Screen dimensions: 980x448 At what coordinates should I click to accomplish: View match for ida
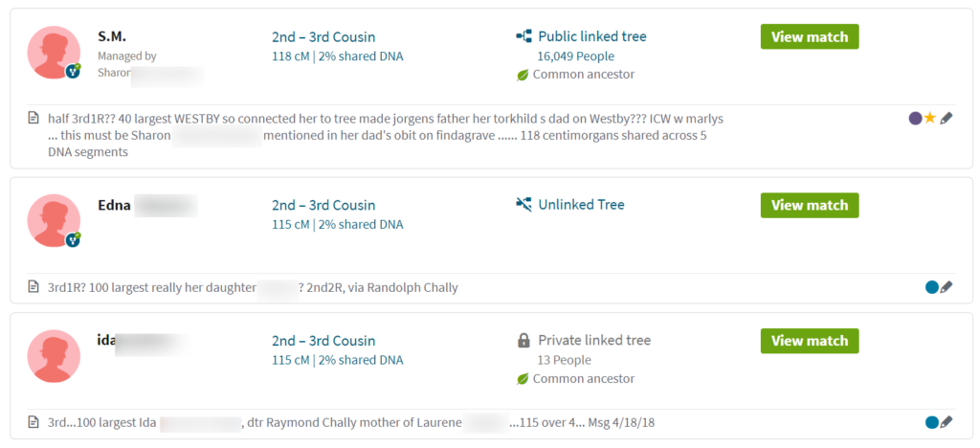(x=810, y=341)
